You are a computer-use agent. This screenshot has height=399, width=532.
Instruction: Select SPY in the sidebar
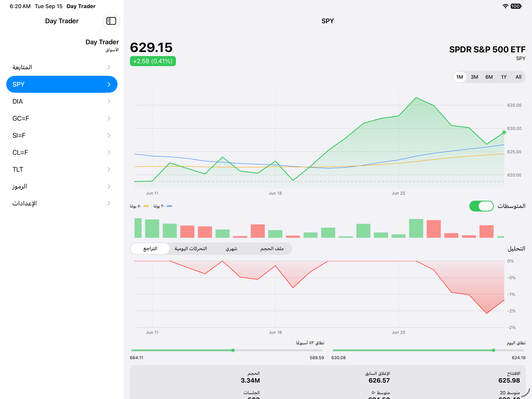[x=62, y=84]
